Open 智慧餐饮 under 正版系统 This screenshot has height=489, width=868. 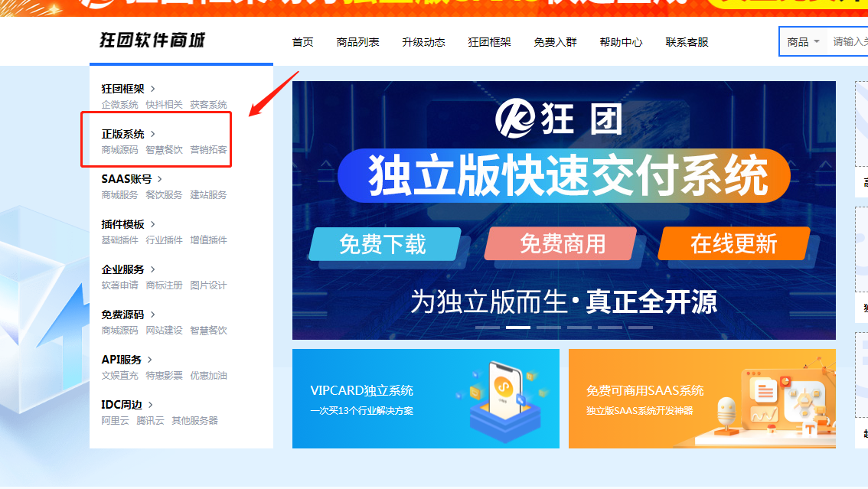(164, 150)
